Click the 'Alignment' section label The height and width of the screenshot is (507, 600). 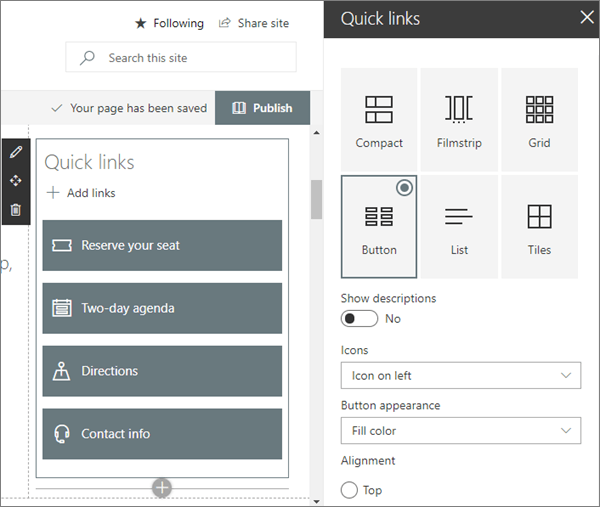(x=368, y=460)
